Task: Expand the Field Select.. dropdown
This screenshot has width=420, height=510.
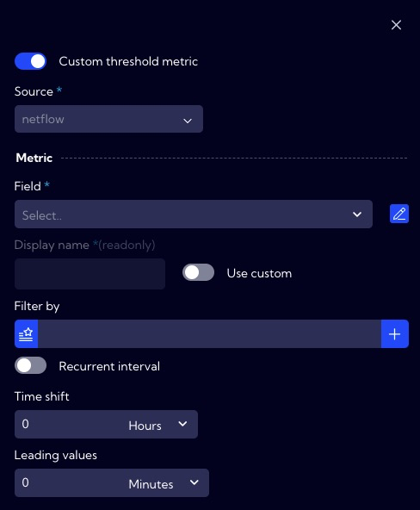Action: point(194,214)
